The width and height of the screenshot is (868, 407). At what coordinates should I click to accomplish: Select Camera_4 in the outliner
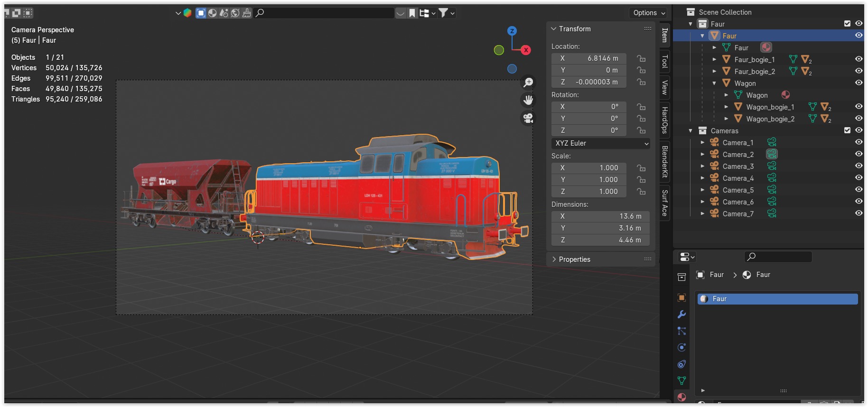[x=737, y=178]
